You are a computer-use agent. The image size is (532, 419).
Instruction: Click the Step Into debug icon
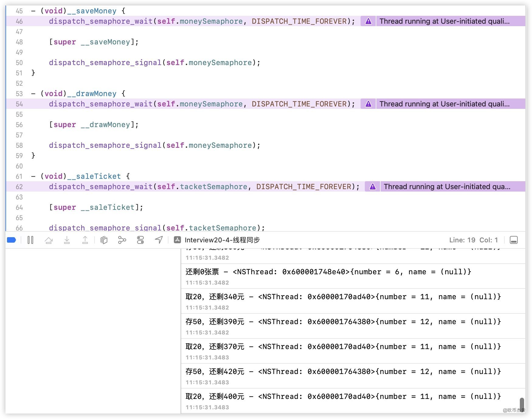pyautogui.click(x=67, y=240)
